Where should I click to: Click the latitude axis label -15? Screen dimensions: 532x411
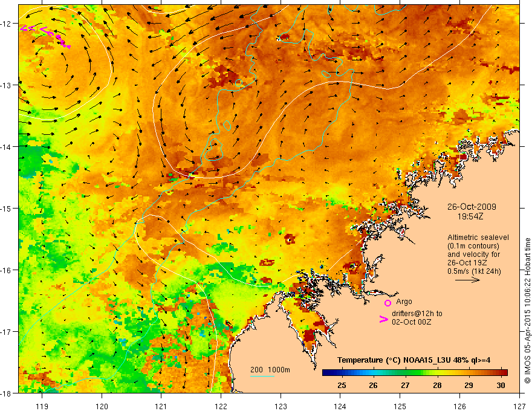point(6,208)
